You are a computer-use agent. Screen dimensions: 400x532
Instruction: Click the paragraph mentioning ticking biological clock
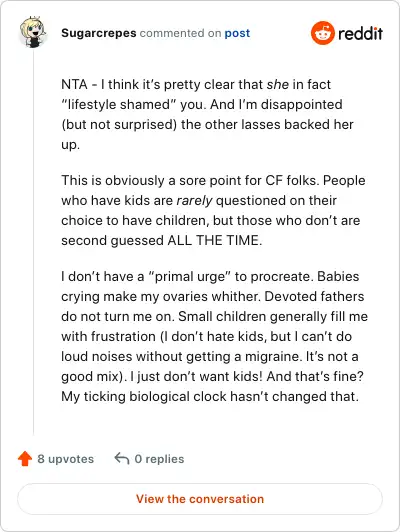coord(214,336)
